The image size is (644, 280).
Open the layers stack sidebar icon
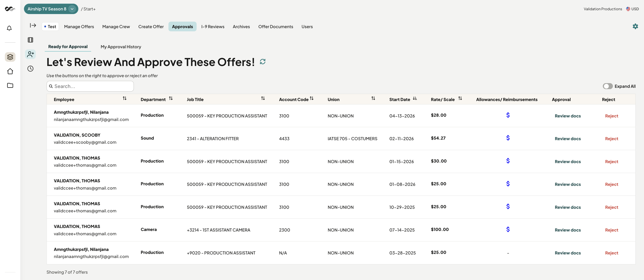[10, 57]
